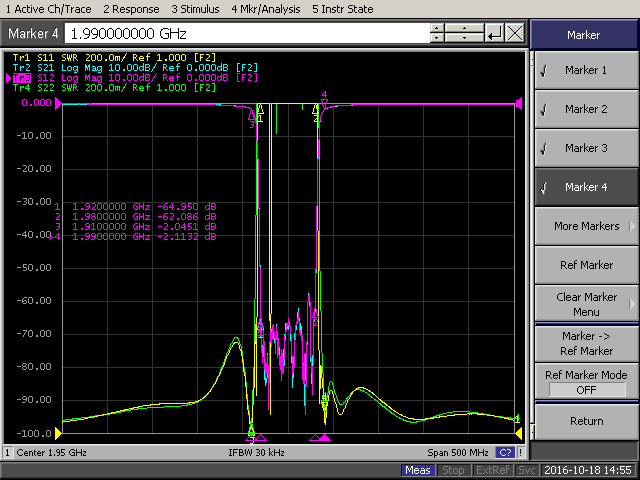Expand the More Markers submenu
The width and height of the screenshot is (640, 480).
[x=585, y=226]
